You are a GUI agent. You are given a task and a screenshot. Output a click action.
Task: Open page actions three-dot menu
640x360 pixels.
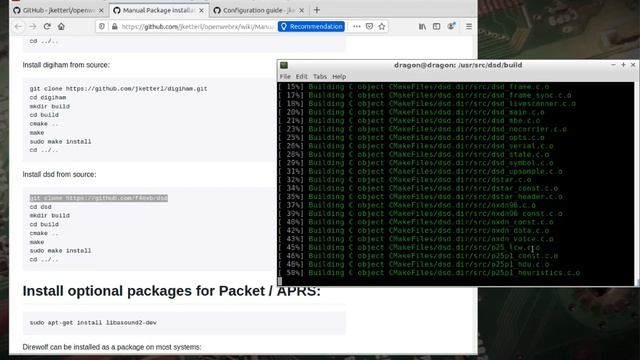357,27
